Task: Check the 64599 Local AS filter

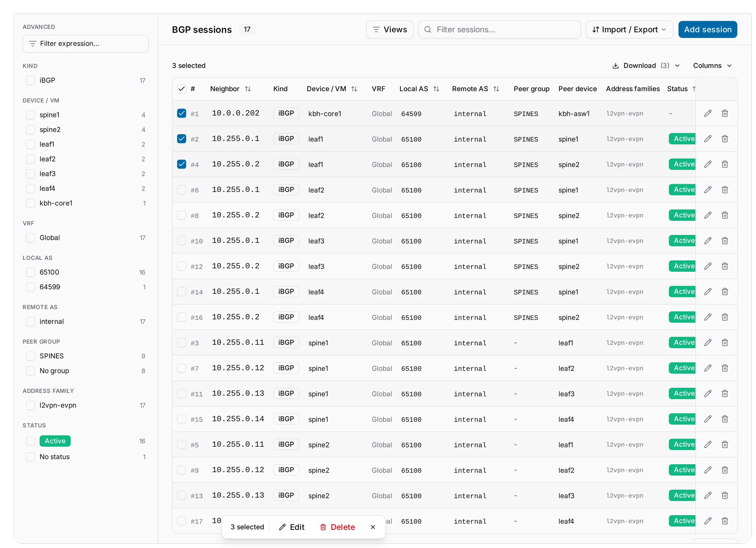Action: tap(31, 287)
